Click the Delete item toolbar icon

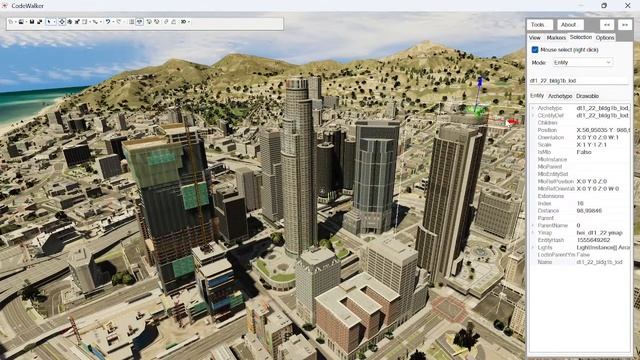[x=157, y=22]
